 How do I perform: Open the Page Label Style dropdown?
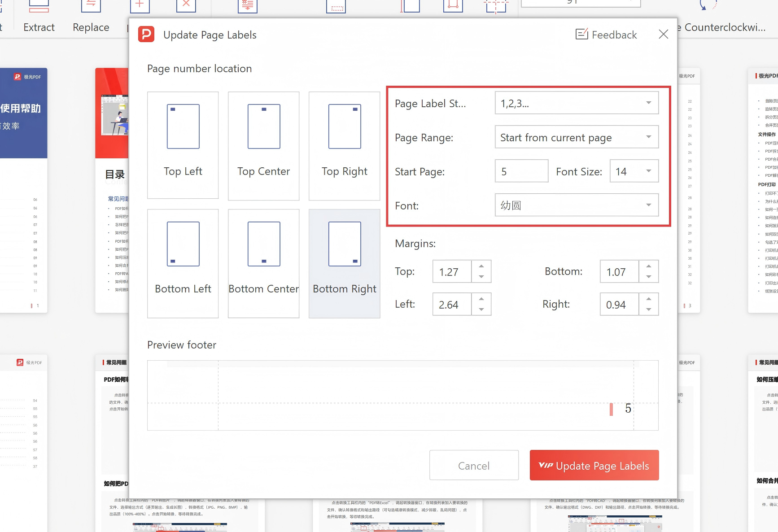[577, 103]
